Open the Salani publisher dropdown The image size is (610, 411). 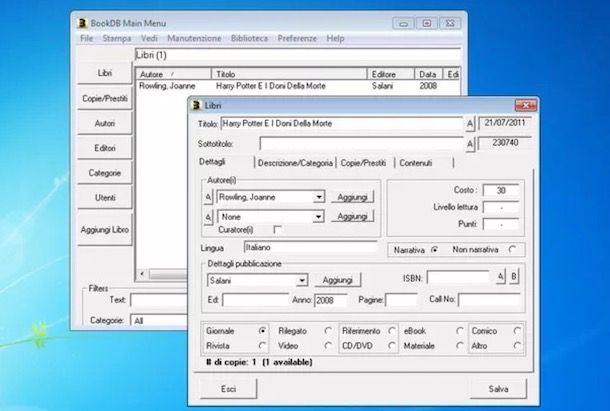(302, 281)
